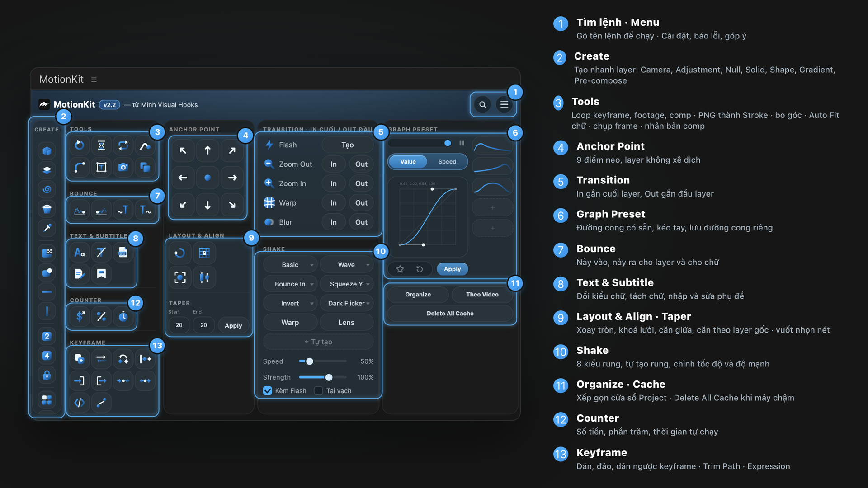Click the star save-preset icon in Graph Preset
This screenshot has width=868, height=488.
[400, 269]
